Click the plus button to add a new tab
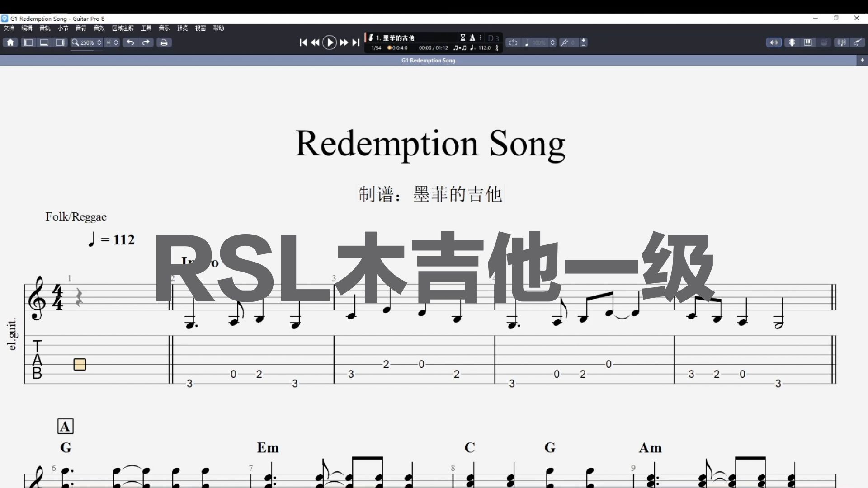This screenshot has width=868, height=488. pos(863,60)
